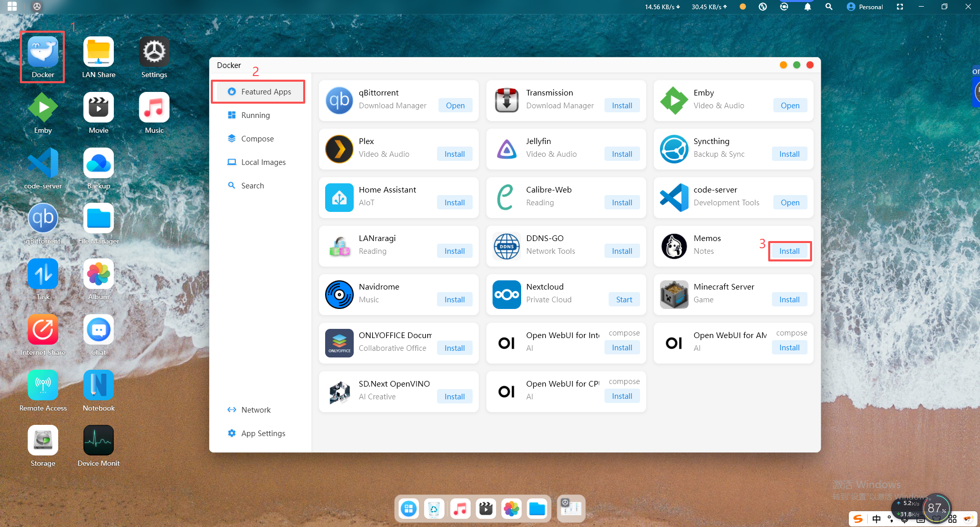Install Calibre-Web reading app
The image size is (980, 527).
point(622,203)
